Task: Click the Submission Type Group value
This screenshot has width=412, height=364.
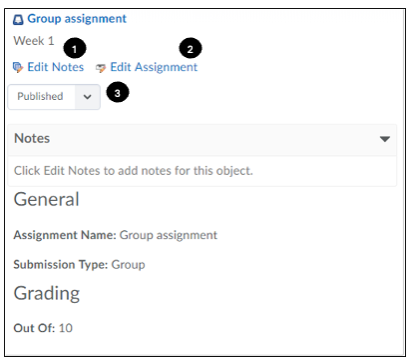Action: click(x=128, y=265)
